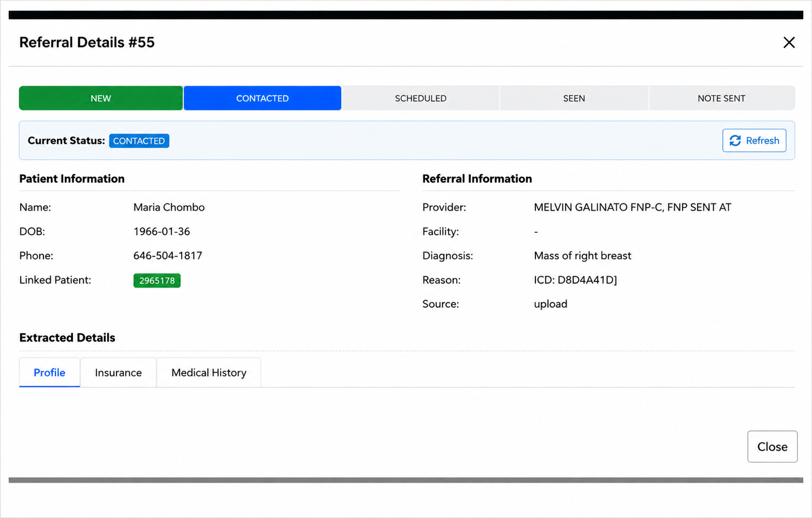Switch to the Insurance tab
The height and width of the screenshot is (518, 812).
tap(118, 373)
